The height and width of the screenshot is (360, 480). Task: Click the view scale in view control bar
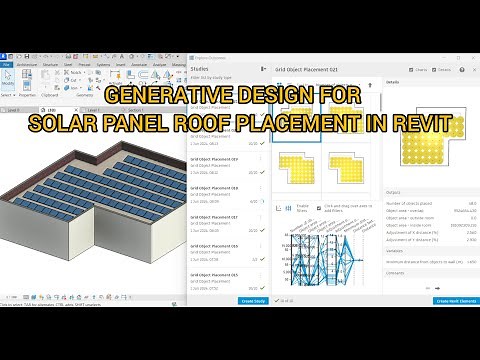[x=12, y=297]
